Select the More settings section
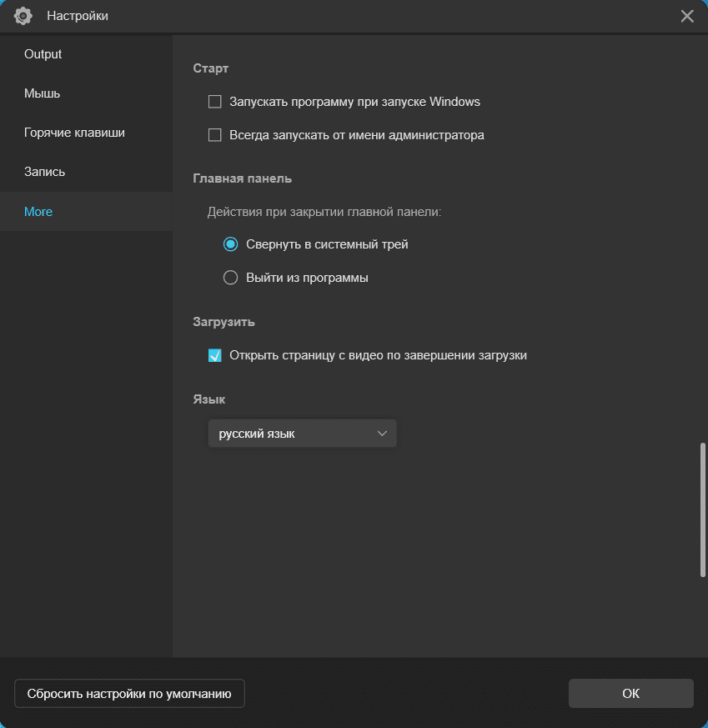 click(x=87, y=212)
